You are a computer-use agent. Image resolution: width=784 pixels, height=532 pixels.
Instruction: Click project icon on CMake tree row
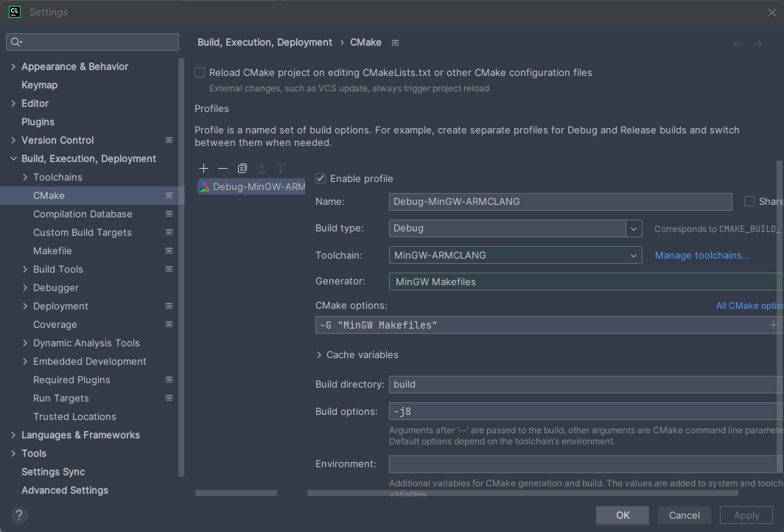(169, 195)
